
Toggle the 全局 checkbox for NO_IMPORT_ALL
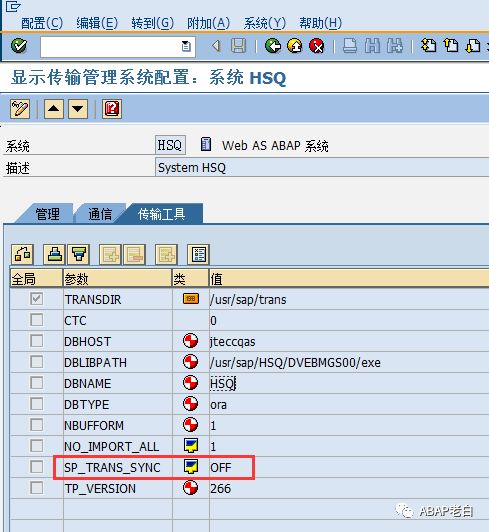(36, 446)
